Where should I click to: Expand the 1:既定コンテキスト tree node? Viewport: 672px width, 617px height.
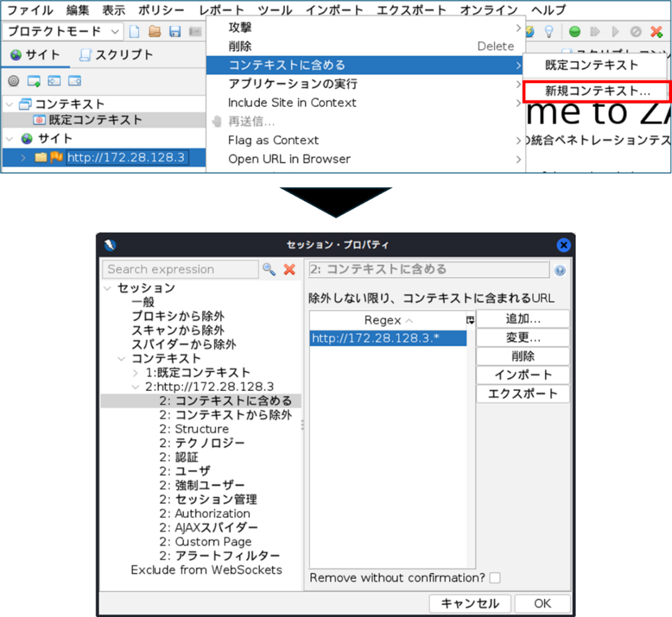point(136,373)
